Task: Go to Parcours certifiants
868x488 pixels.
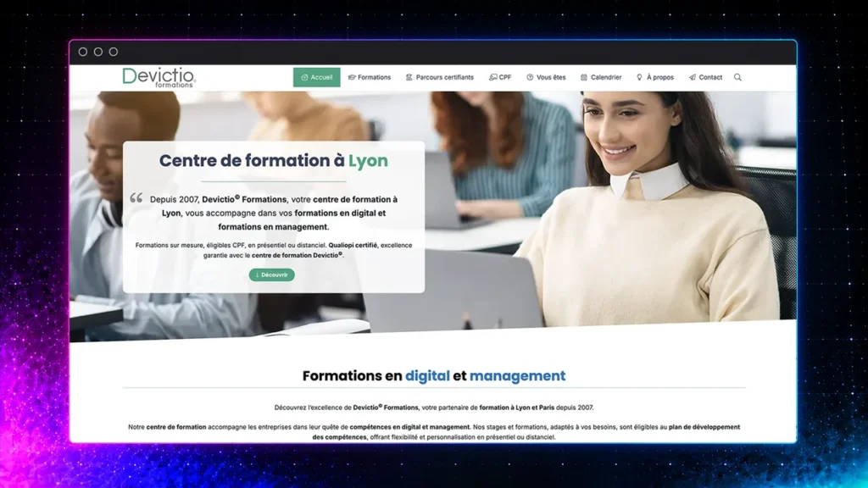Action: coord(440,77)
